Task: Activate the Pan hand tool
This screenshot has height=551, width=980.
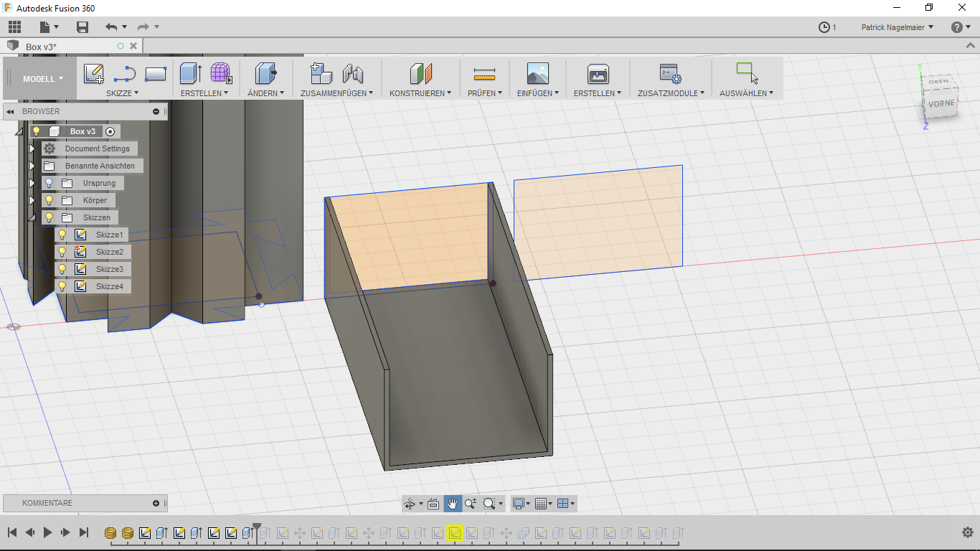Action: click(453, 503)
